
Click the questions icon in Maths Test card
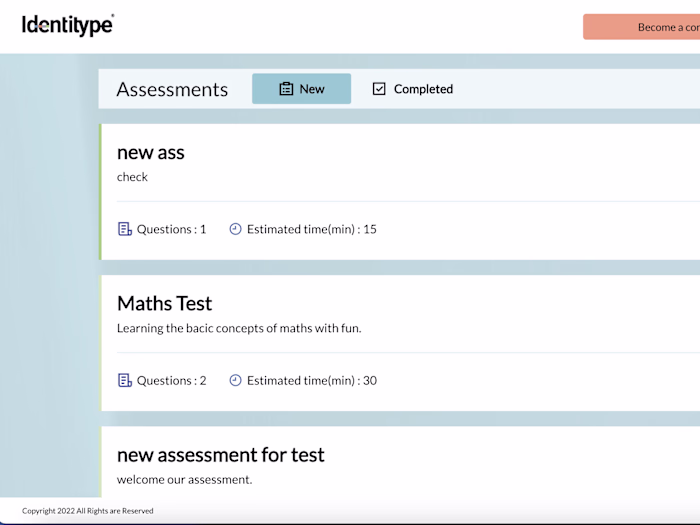click(x=125, y=380)
